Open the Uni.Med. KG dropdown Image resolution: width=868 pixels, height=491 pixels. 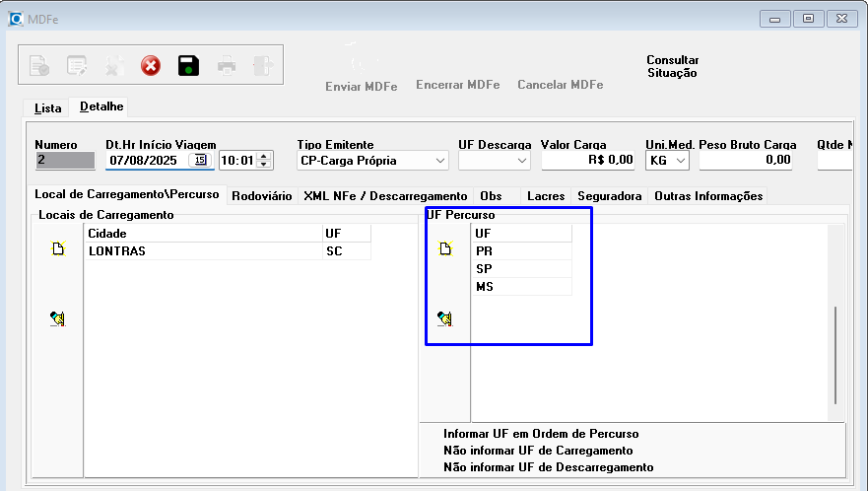681,160
